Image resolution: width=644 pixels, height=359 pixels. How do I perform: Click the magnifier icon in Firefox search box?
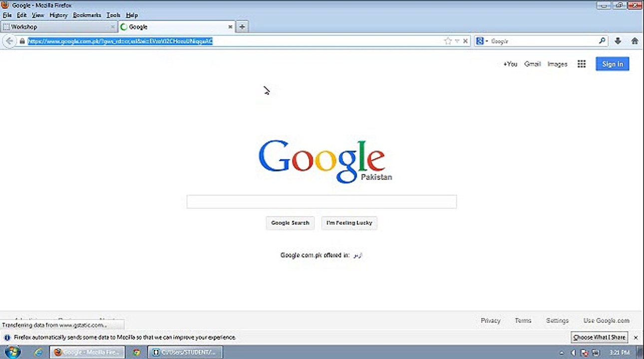(x=602, y=41)
